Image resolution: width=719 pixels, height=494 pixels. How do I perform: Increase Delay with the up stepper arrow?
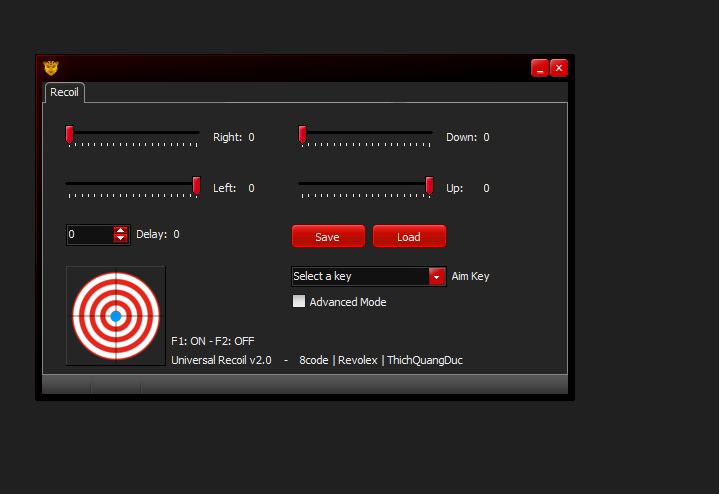(121, 231)
